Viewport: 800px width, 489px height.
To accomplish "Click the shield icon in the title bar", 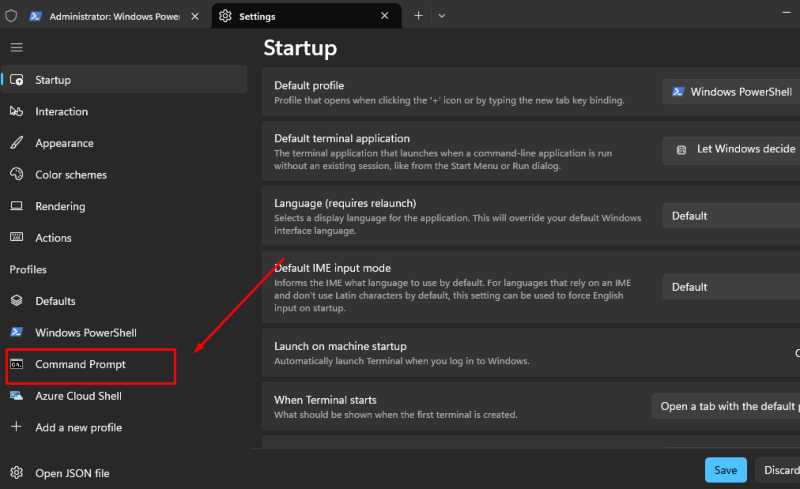I will (11, 16).
